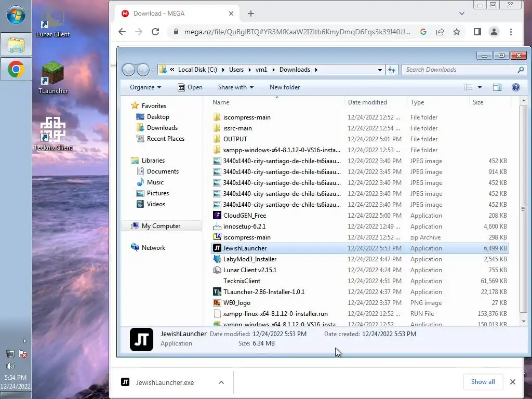The image size is (532, 399).
Task: Create a New folder
Action: (x=285, y=87)
